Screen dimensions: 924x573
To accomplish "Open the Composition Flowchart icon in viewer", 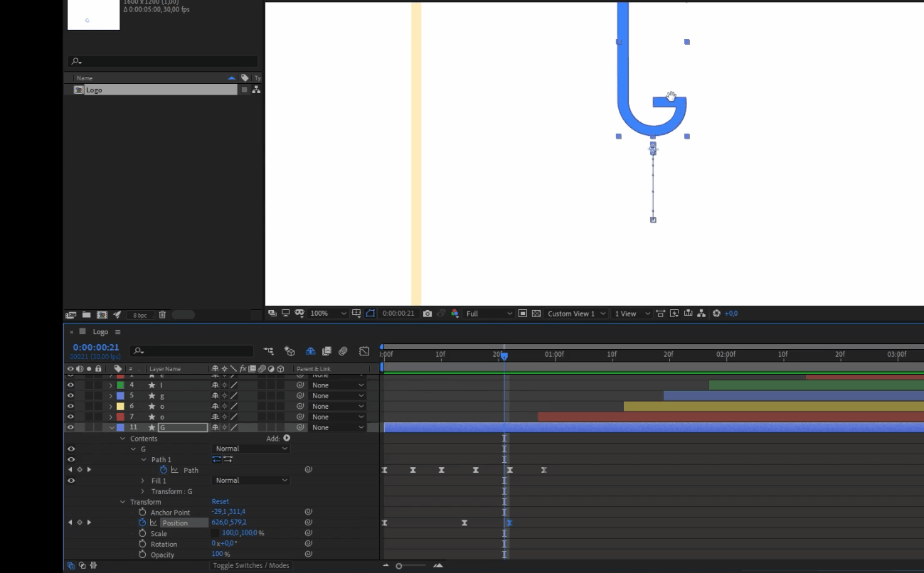I will pyautogui.click(x=701, y=314).
